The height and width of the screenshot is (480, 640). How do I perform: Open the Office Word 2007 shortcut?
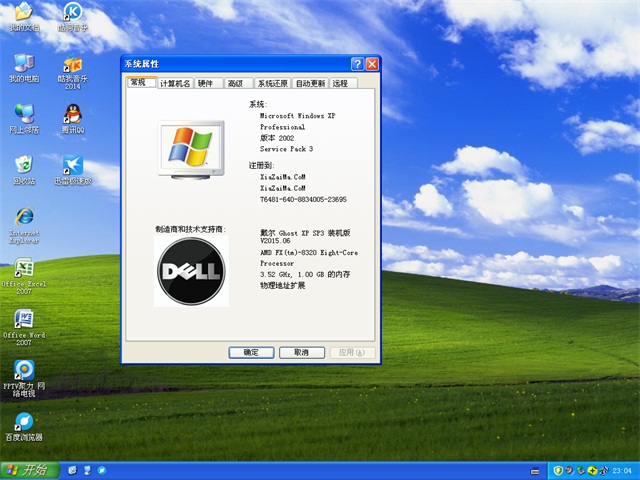tap(22, 321)
